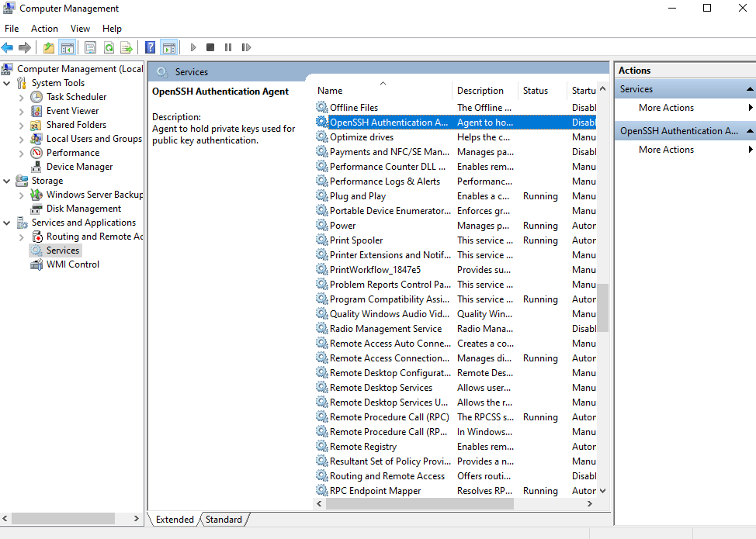756x539 pixels.
Task: Sort by the Status column header
Action: click(x=542, y=91)
